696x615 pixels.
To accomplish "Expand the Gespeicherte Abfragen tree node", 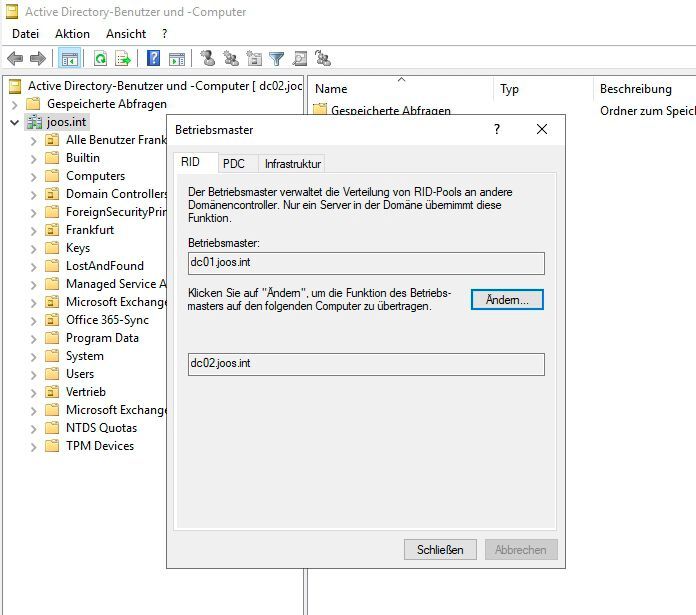I will [x=14, y=104].
